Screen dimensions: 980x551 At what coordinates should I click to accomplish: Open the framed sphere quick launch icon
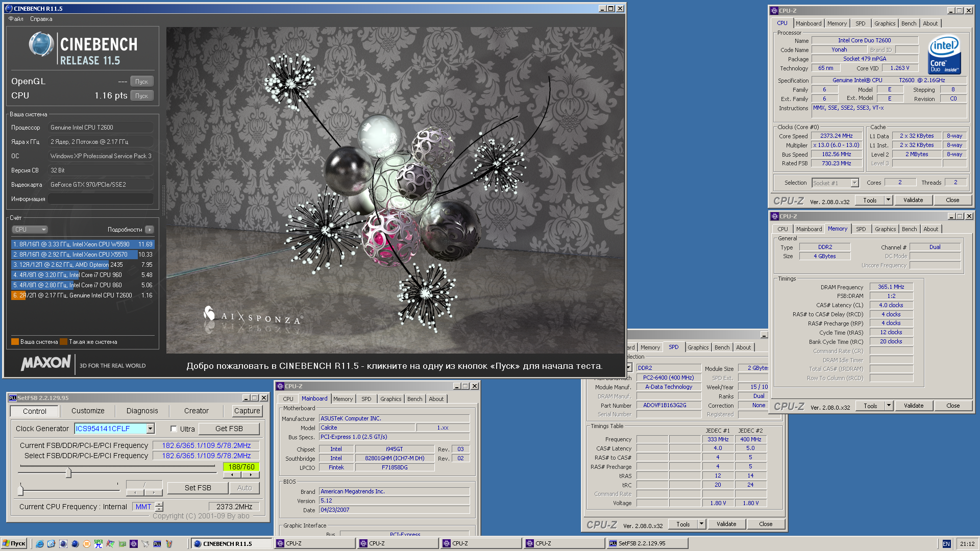click(x=63, y=544)
